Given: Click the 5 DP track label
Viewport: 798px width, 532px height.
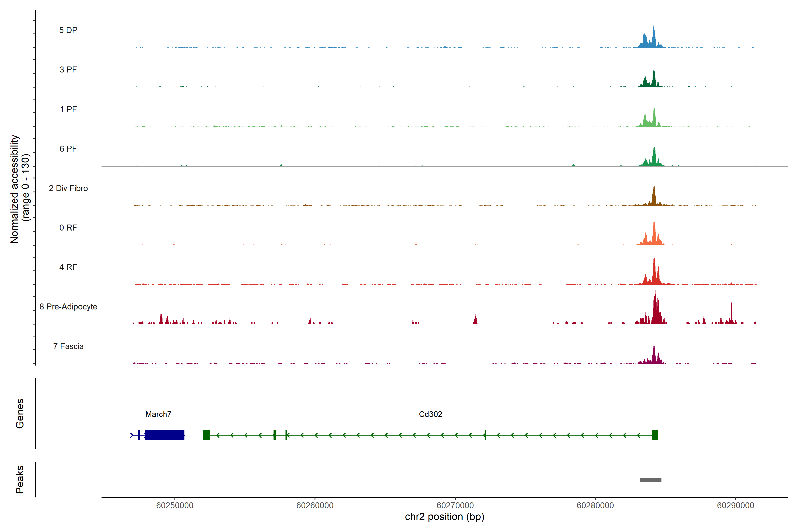Looking at the screenshot, I should click(68, 30).
